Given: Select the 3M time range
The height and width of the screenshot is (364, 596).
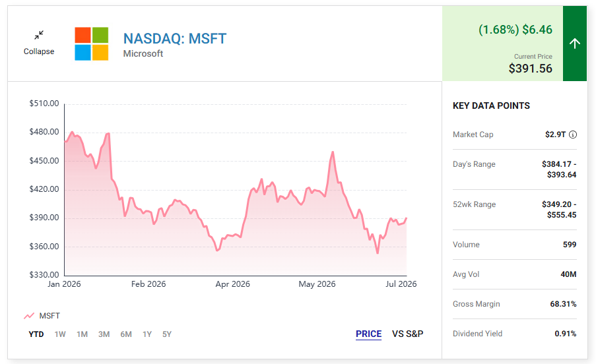Looking at the screenshot, I should pos(104,334).
